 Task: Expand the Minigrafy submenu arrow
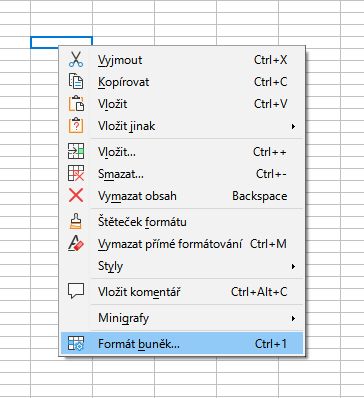pos(293,318)
